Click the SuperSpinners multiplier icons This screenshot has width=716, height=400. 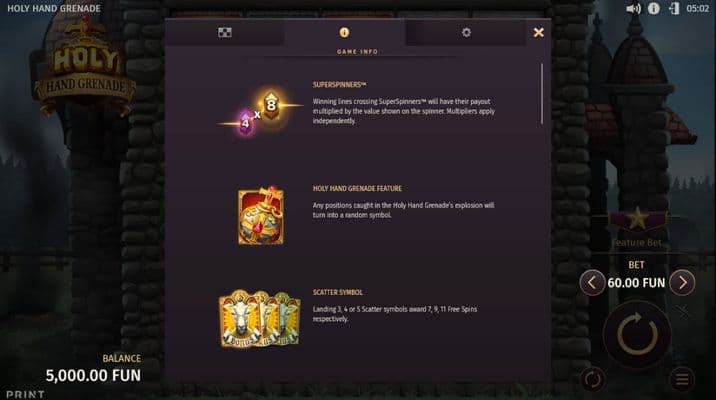(259, 112)
